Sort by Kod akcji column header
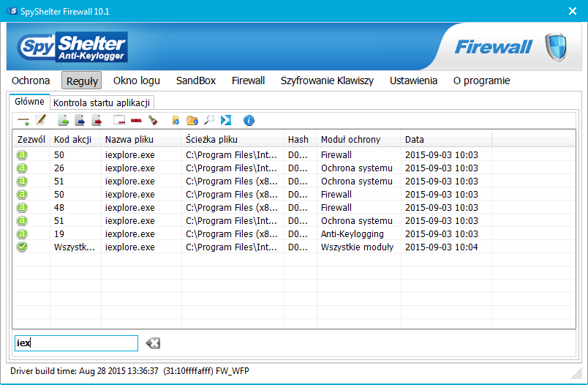Viewport: 588px width, 385px height. pyautogui.click(x=75, y=140)
